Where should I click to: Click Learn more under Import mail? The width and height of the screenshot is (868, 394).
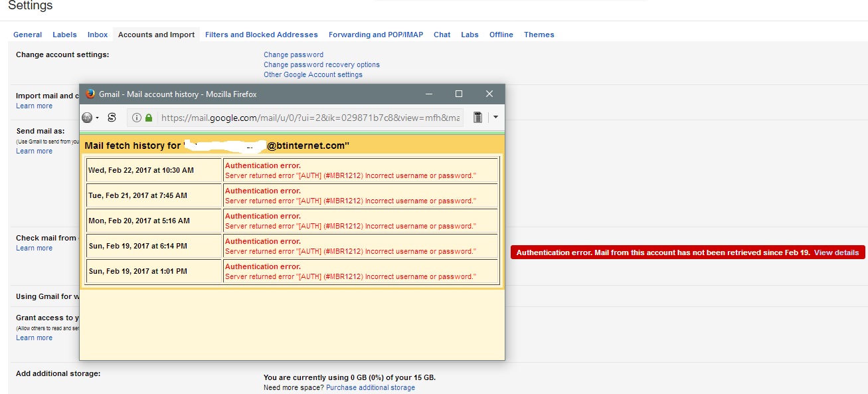pos(34,106)
